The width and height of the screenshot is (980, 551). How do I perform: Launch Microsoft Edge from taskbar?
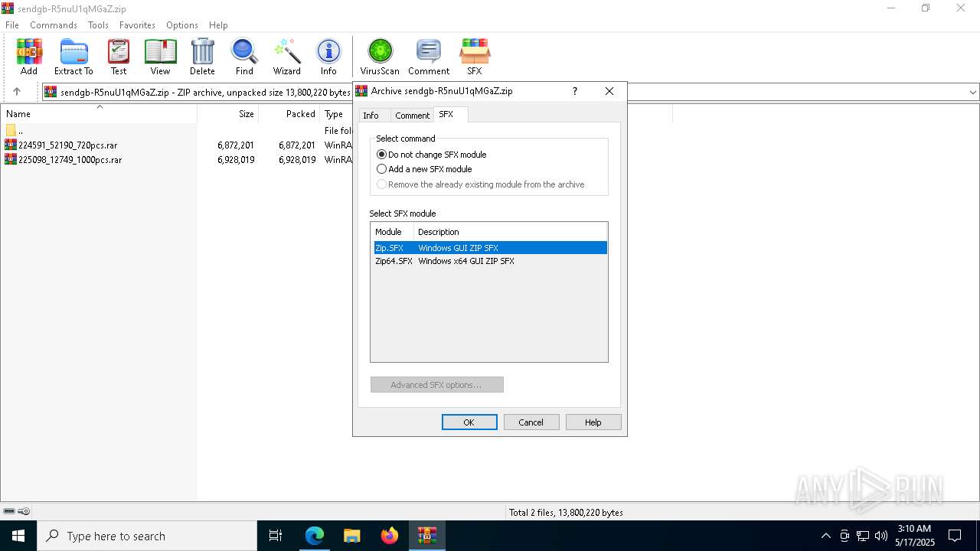point(315,536)
